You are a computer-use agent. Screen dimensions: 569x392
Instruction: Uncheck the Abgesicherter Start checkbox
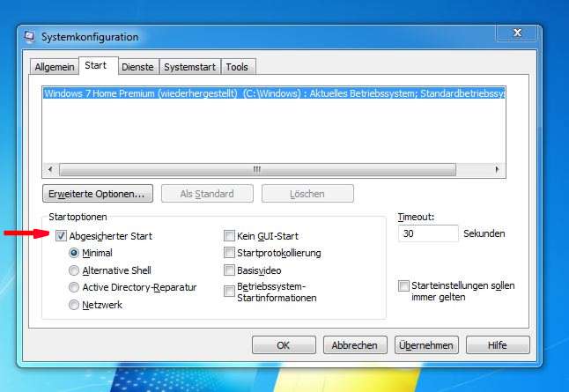click(x=61, y=236)
